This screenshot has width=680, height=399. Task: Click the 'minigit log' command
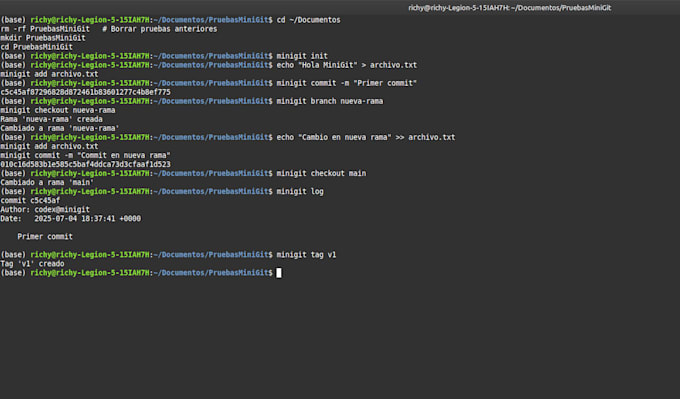pyautogui.click(x=300, y=192)
